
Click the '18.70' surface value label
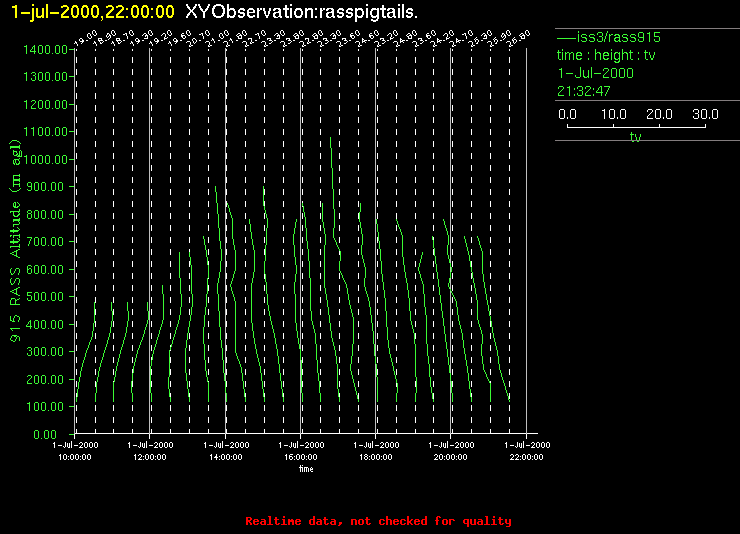pyautogui.click(x=123, y=38)
